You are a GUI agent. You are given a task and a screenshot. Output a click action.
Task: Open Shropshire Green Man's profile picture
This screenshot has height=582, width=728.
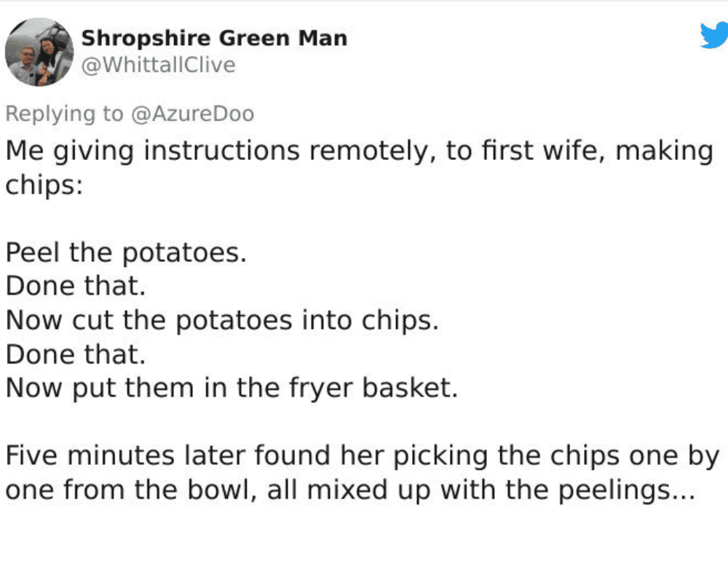pos(39,52)
